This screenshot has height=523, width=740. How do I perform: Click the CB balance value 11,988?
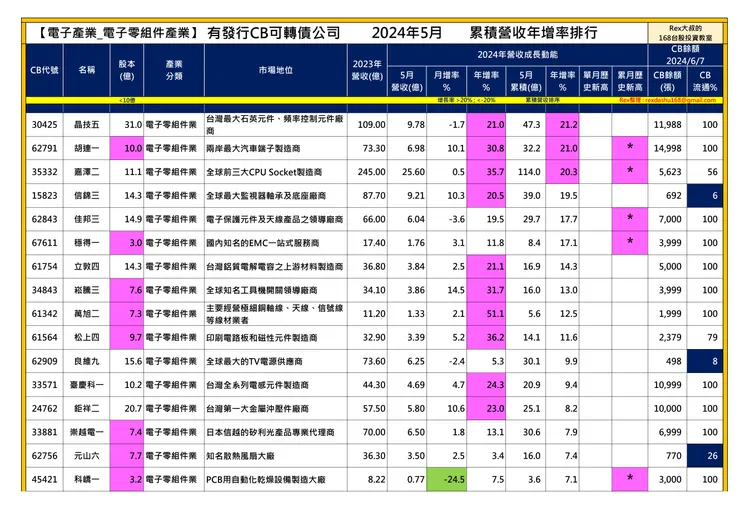[667, 125]
